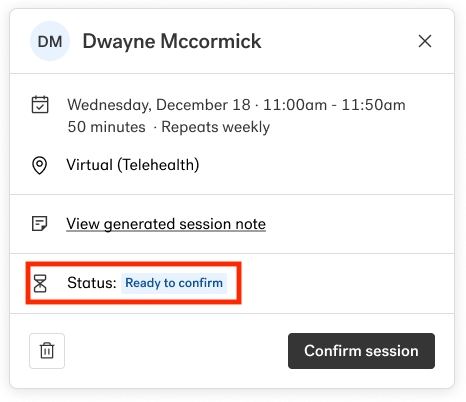Screen dimensions: 466x402
Task: Select the Dwayne Mccormick client name
Action: (x=172, y=42)
